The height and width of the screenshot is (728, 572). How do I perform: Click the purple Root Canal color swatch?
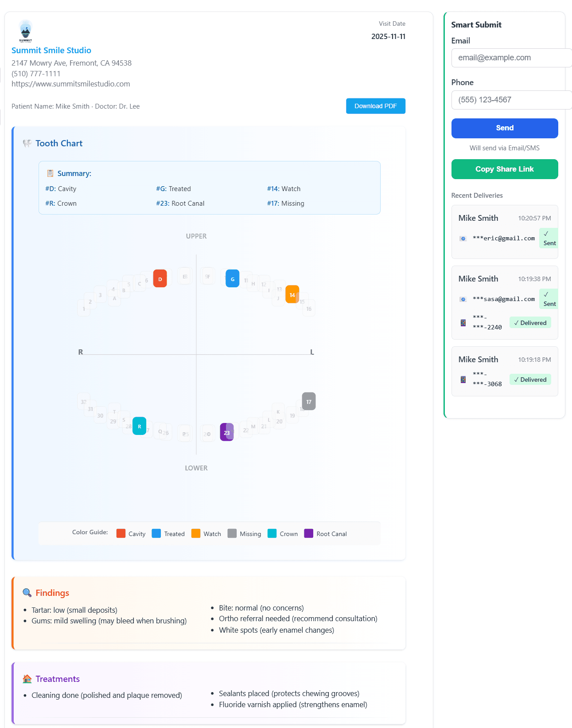(x=309, y=533)
